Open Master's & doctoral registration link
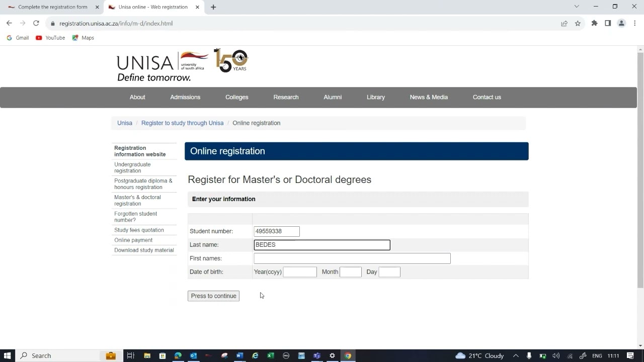Viewport: 644px width, 362px height. (137, 201)
